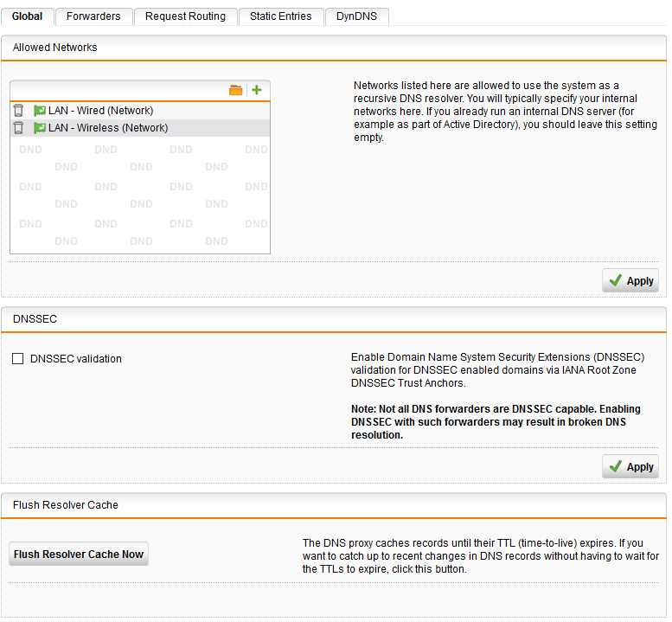
Task: Switch to the Global tab
Action: point(28,16)
